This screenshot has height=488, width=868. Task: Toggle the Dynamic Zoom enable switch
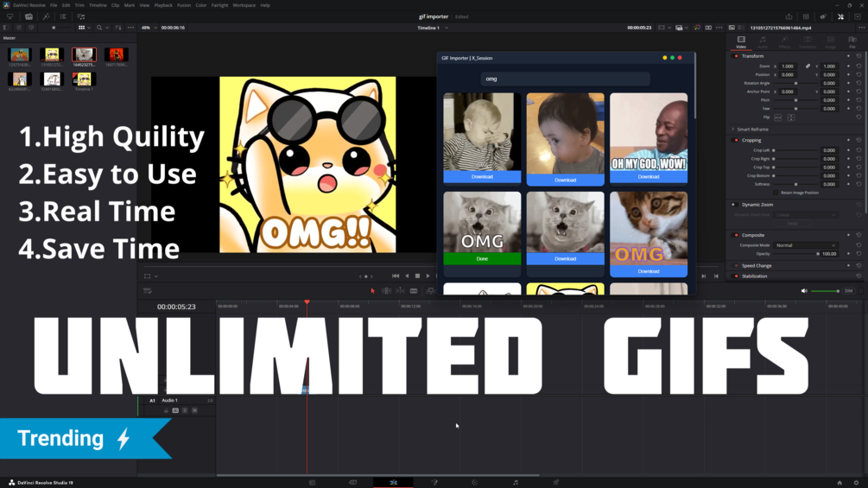point(734,205)
